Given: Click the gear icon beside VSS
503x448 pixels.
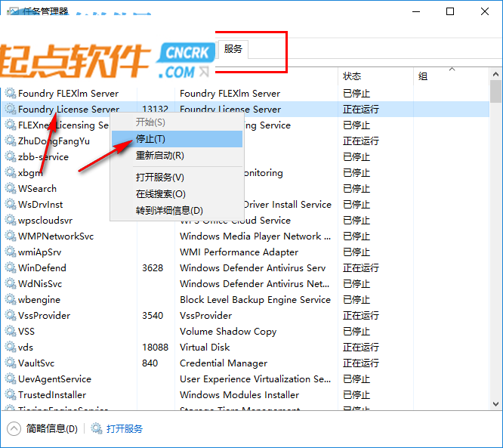Looking at the screenshot, I should tap(11, 331).
